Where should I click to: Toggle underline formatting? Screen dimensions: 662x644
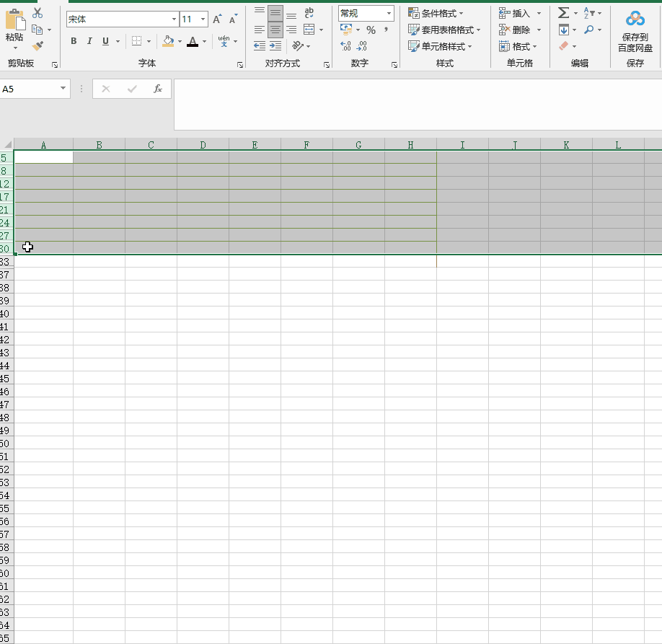[105, 41]
